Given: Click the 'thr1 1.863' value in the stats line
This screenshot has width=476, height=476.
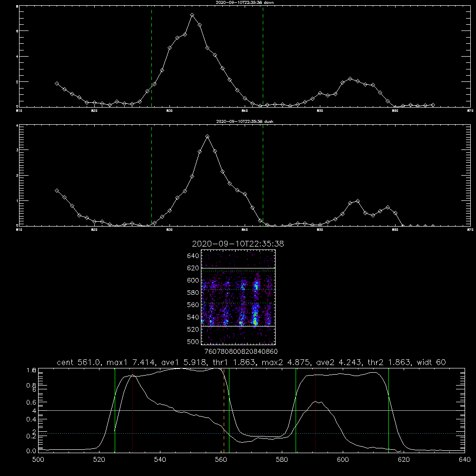Looking at the screenshot, I should (x=233, y=362).
